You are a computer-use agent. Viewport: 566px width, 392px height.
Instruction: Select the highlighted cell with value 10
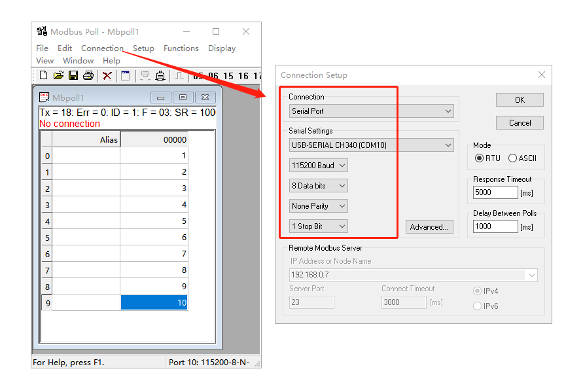(154, 302)
